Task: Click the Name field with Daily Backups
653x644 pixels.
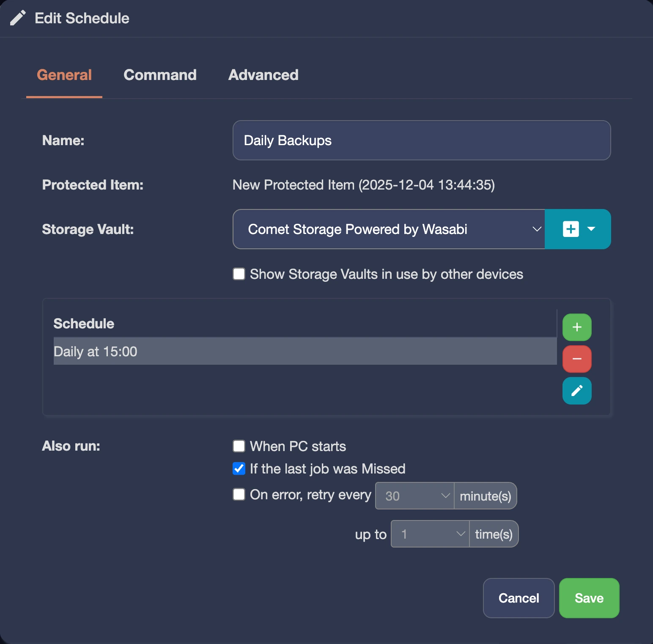Action: [422, 140]
